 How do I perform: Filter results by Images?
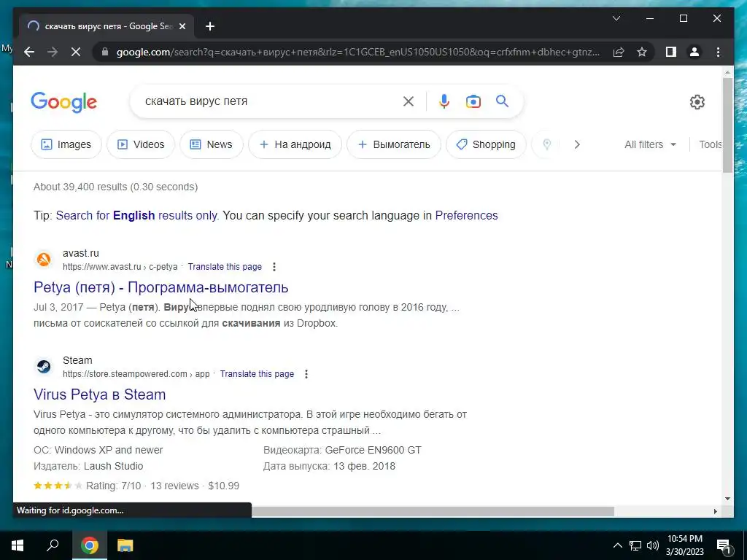click(x=66, y=144)
